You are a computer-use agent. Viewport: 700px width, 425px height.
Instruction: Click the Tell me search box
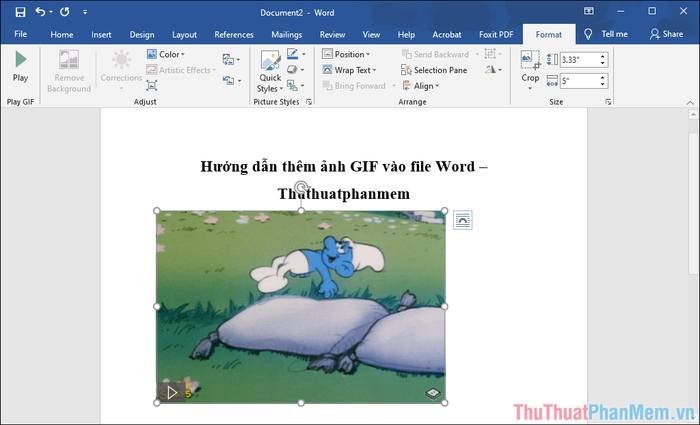point(606,34)
